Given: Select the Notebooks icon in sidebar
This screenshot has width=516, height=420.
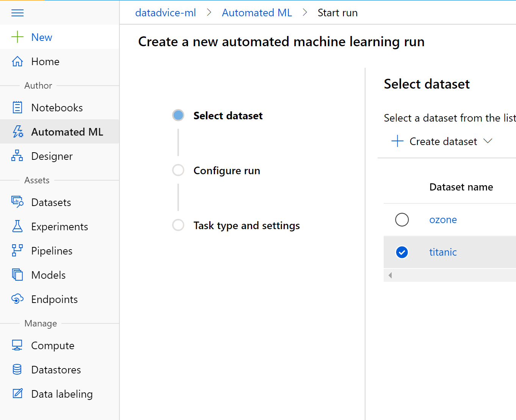Looking at the screenshot, I should (x=17, y=107).
